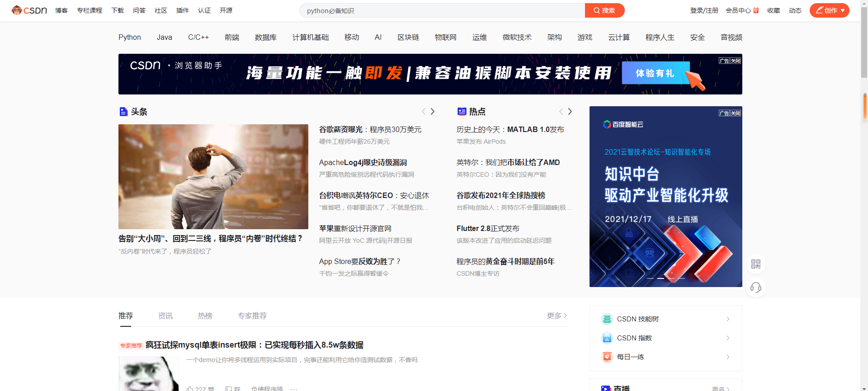Click the dislike icon under mysql article
868x391 pixels.
pos(229,389)
